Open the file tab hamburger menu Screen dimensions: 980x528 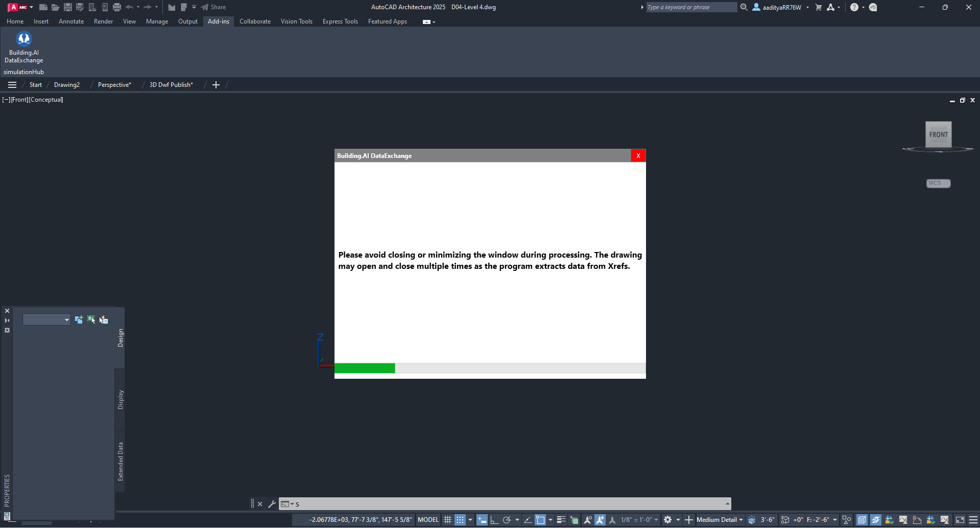(12, 85)
